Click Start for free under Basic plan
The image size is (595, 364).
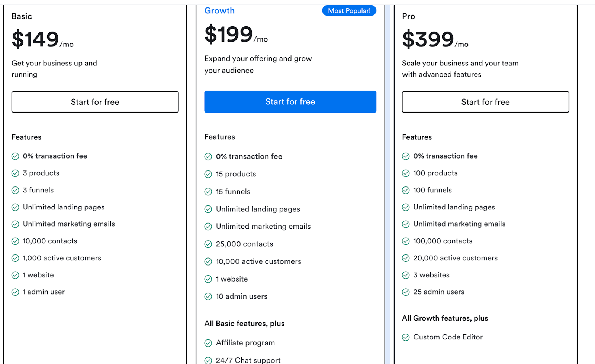pyautogui.click(x=95, y=102)
